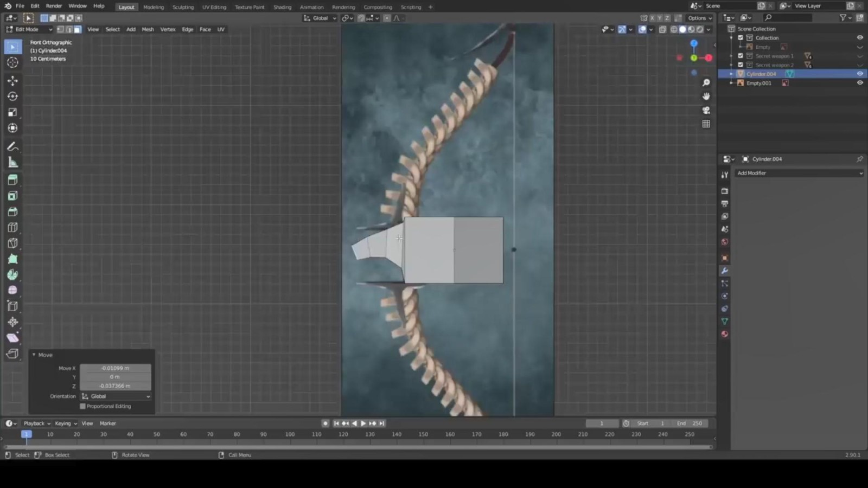Viewport: 868px width, 488px height.
Task: Open the Add Modifier dropdown
Action: [x=799, y=173]
